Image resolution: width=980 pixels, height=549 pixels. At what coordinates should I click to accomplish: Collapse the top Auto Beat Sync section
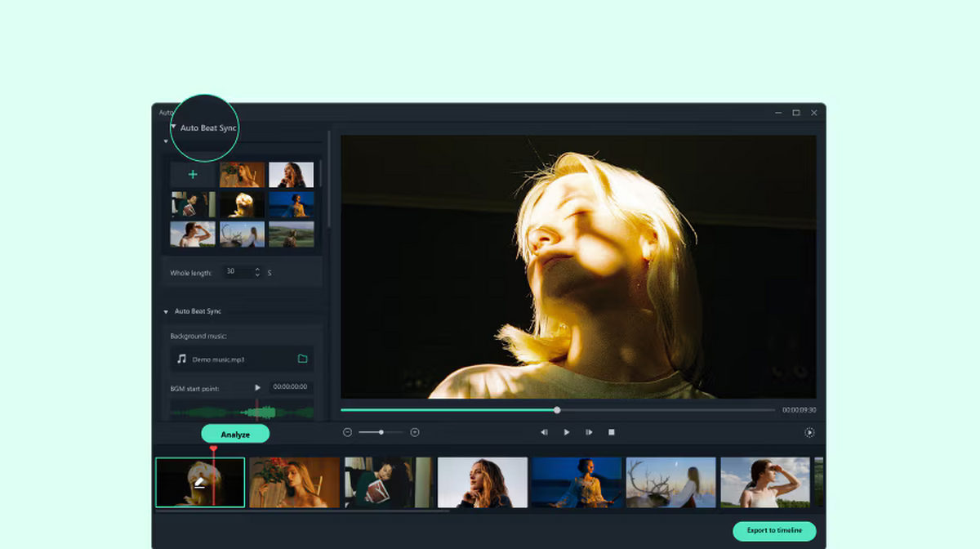coord(174,127)
